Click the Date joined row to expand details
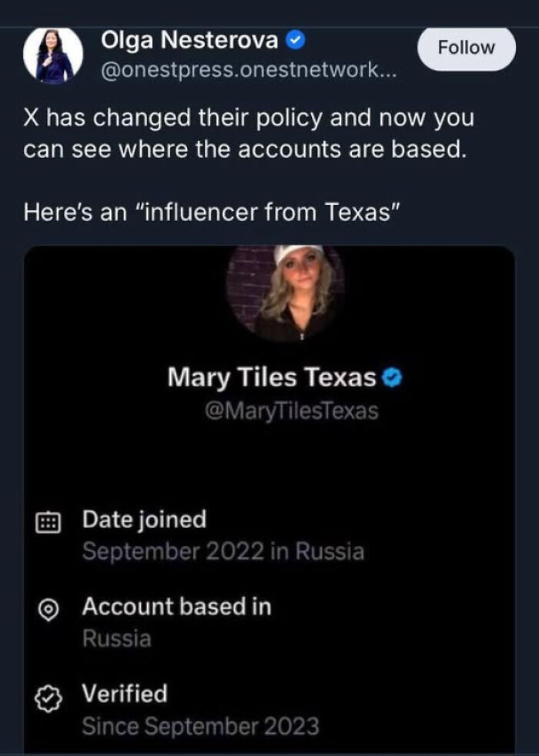Image resolution: width=539 pixels, height=756 pixels. pos(142,519)
